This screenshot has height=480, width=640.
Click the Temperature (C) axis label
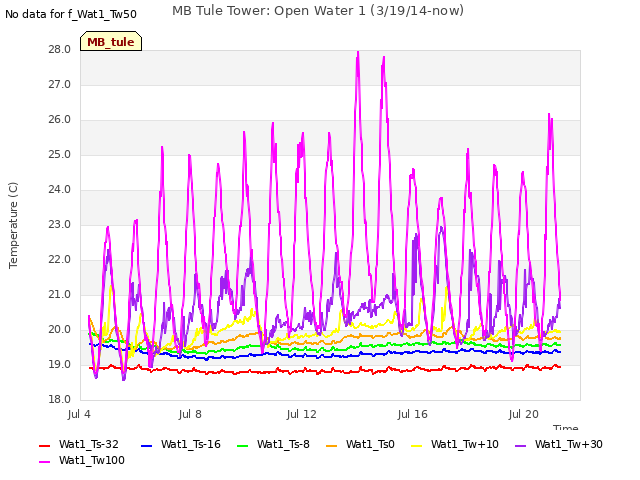tap(13, 225)
